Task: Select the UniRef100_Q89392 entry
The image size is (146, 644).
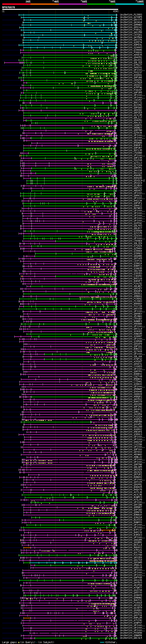Action: (131, 110)
